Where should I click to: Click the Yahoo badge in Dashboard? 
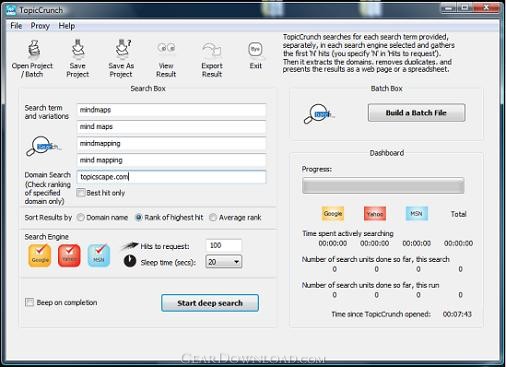point(375,214)
